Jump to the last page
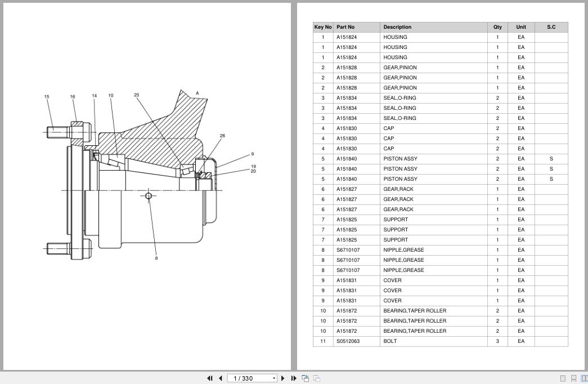This screenshot has height=384, width=588. [294, 378]
